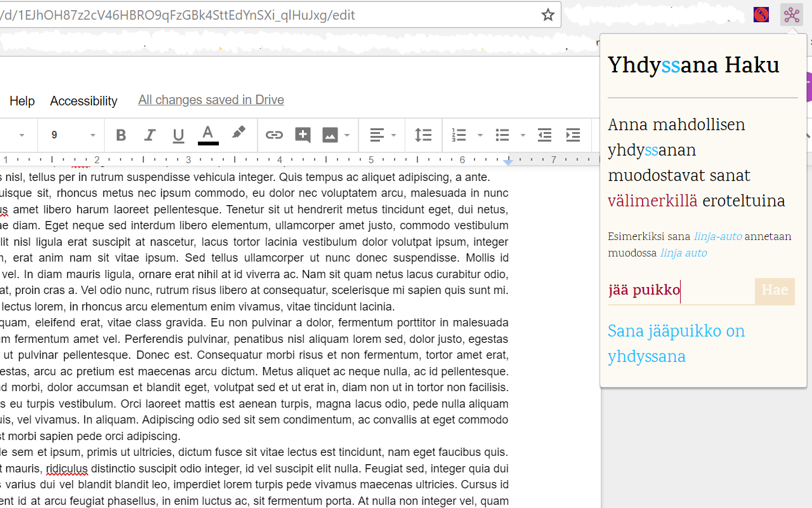The image size is (812, 508).
Task: Decrease the paragraph indent
Action: pyautogui.click(x=544, y=135)
